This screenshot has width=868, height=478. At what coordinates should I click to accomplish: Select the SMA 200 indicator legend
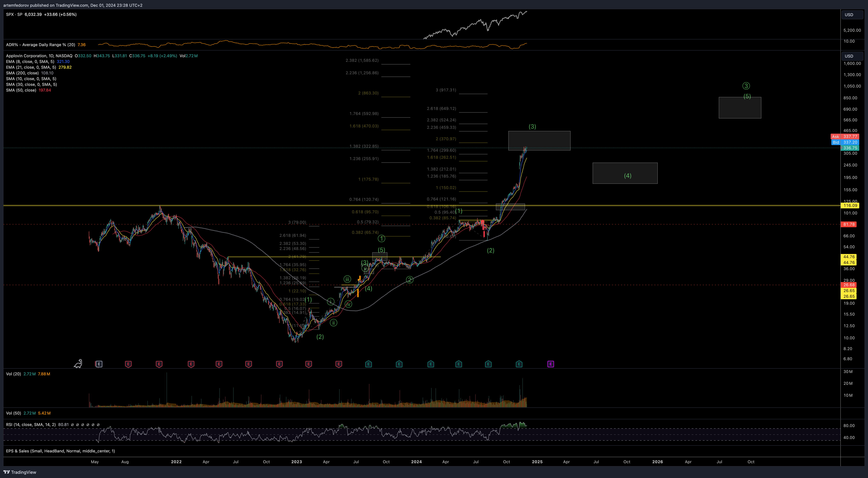click(22, 73)
